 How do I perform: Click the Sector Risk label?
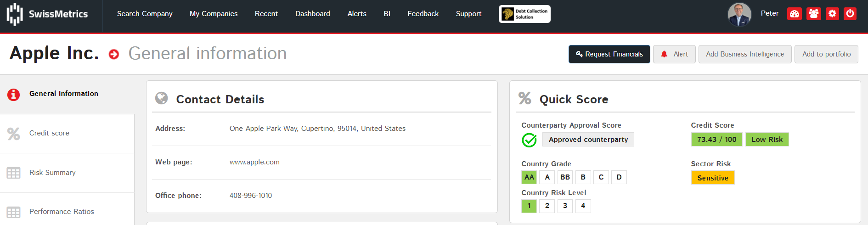point(711,164)
